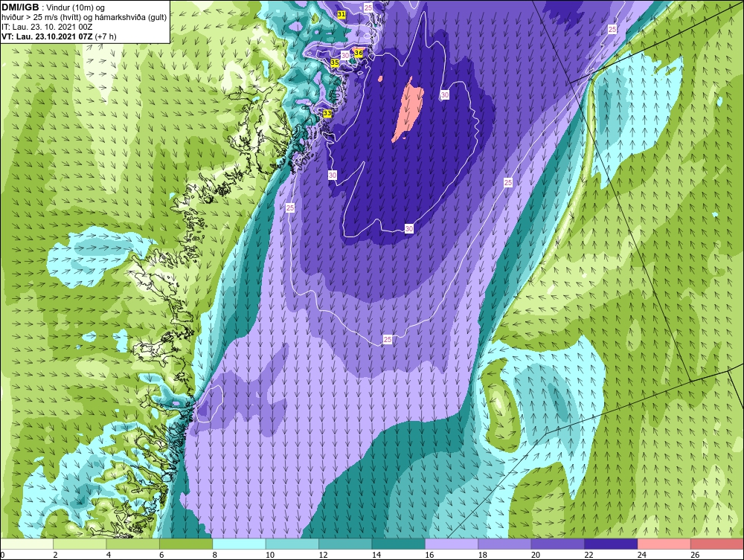Click the 12–14 m/s teal legend swatch
This screenshot has height=560, width=744.
(x=345, y=544)
